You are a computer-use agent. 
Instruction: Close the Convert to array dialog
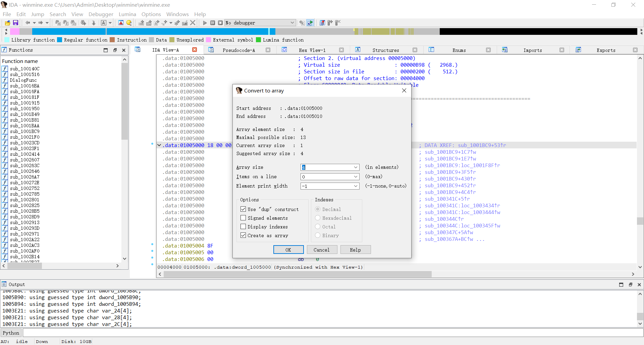404,91
